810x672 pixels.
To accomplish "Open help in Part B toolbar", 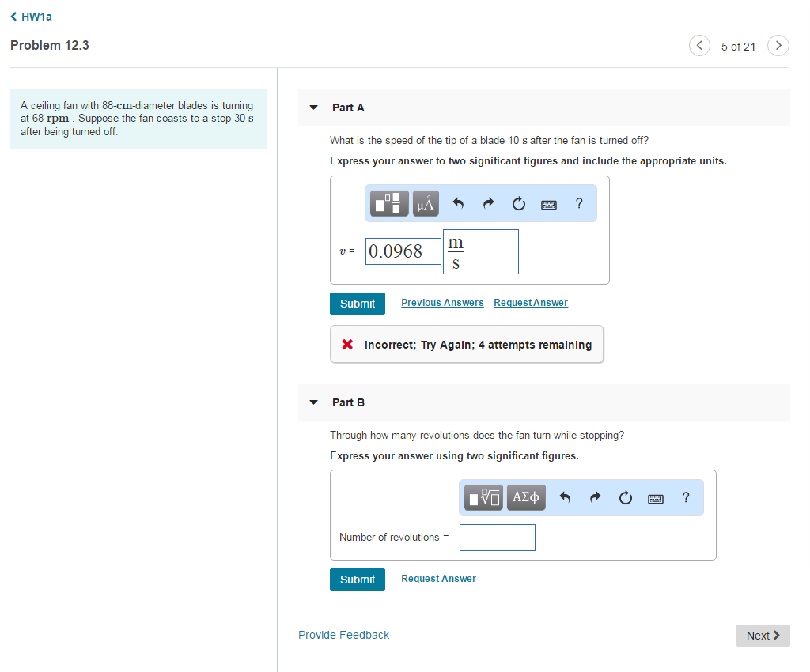I will coord(686,497).
